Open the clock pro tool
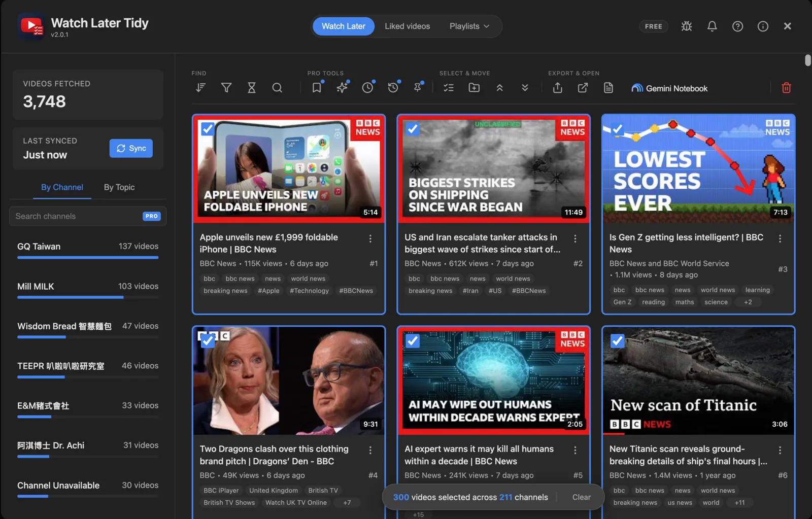Image resolution: width=812 pixels, height=519 pixels. [367, 88]
